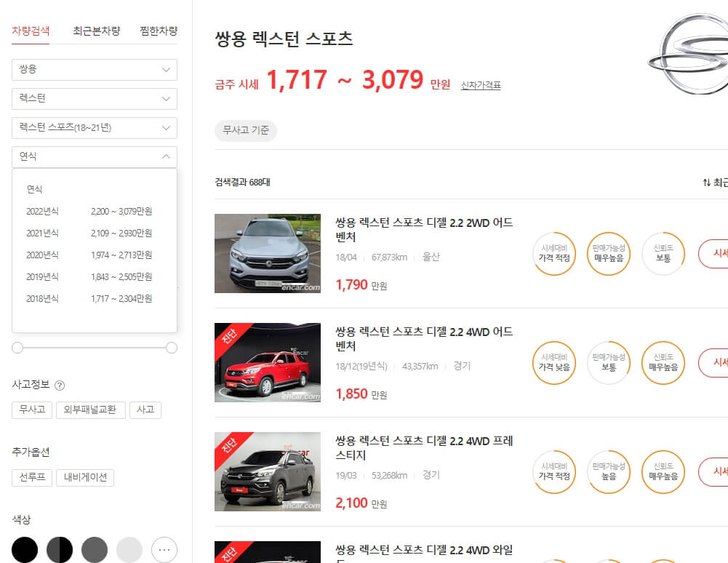Toggle the 내비게이션 option filter
Viewport: 728px width, 563px height.
coord(85,477)
